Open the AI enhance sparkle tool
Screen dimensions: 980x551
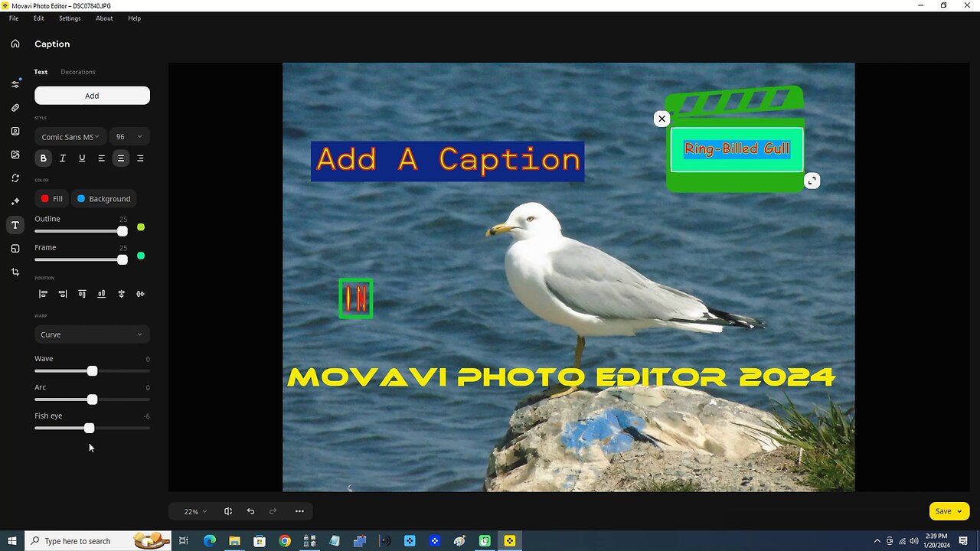15,202
